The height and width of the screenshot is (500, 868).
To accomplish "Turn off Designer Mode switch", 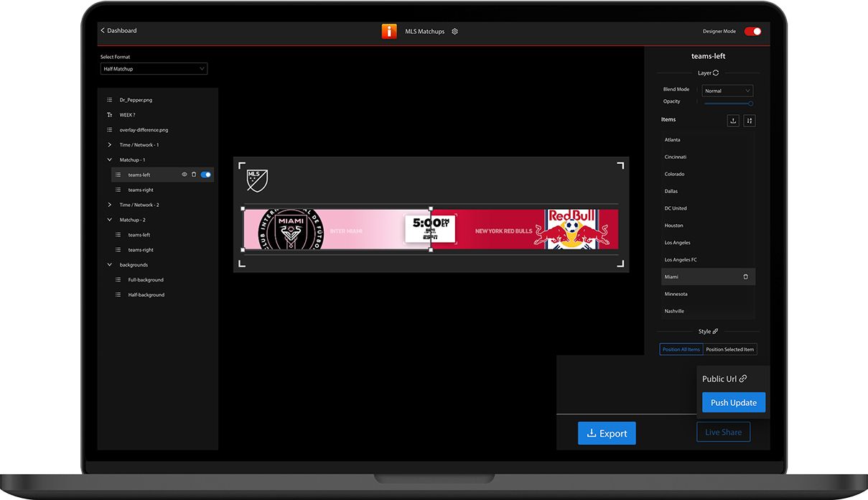I will point(752,32).
